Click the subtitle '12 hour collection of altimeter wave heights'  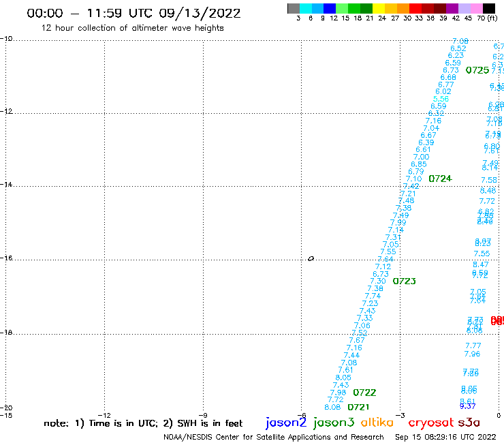click(x=132, y=28)
